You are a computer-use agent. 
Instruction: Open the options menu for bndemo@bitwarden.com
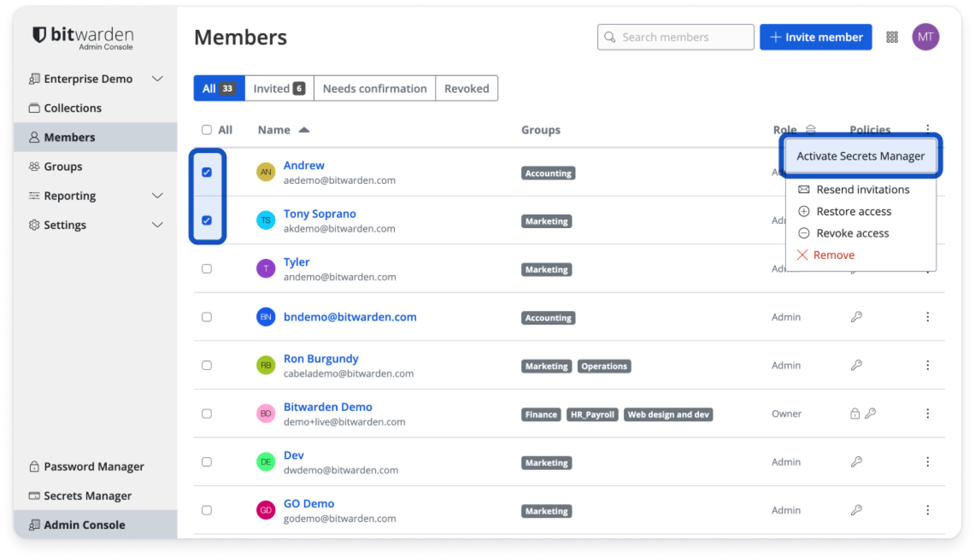(x=928, y=317)
